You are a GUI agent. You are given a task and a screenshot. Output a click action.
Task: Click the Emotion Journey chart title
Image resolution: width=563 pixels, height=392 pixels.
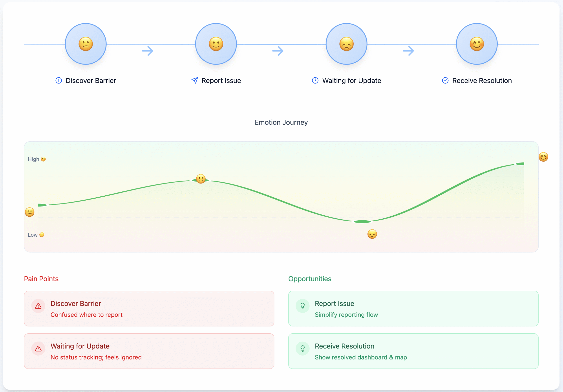point(281,122)
